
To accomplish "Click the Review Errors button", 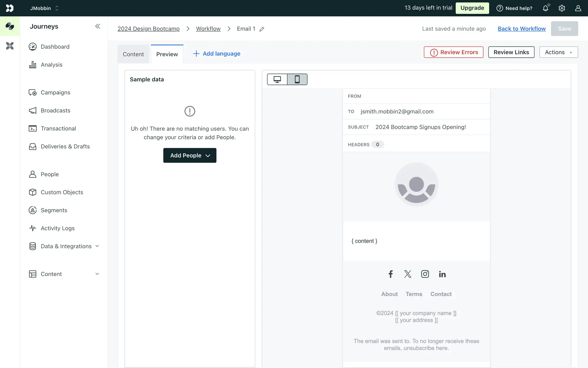I will (454, 52).
